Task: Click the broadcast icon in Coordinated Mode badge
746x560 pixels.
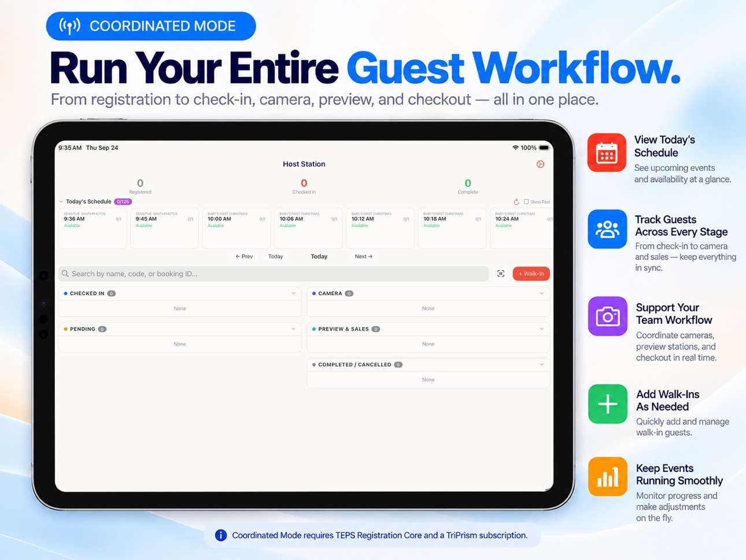Action: point(70,26)
